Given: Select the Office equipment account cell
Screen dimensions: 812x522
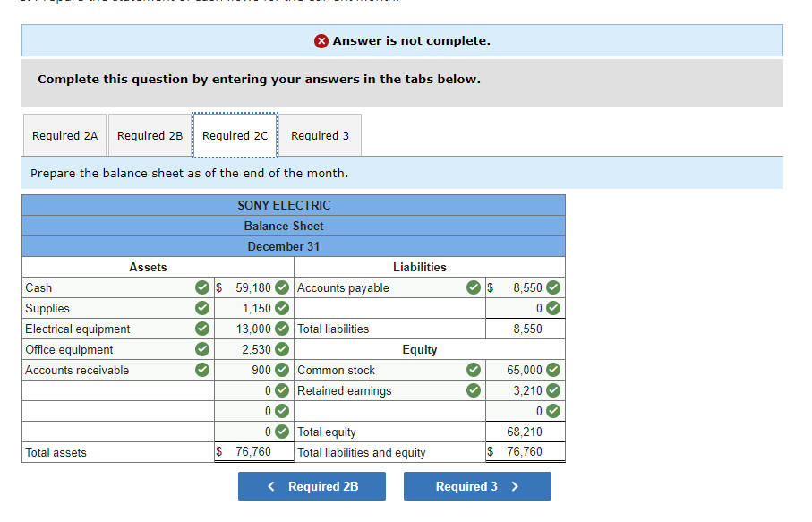Looking at the screenshot, I should (118, 349).
